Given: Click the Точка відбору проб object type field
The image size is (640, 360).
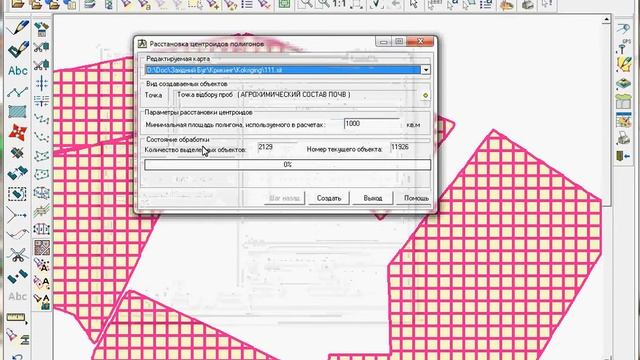Looking at the screenshot, I should coord(296,95).
